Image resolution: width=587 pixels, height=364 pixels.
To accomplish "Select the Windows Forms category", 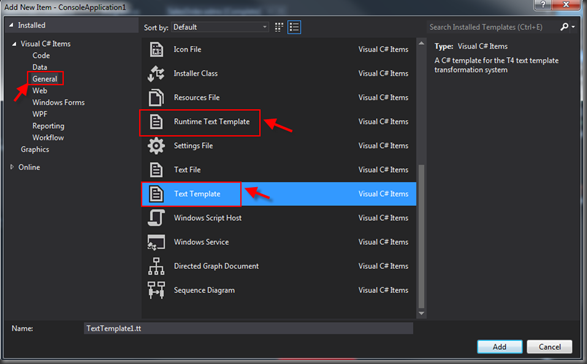I will [x=58, y=102].
